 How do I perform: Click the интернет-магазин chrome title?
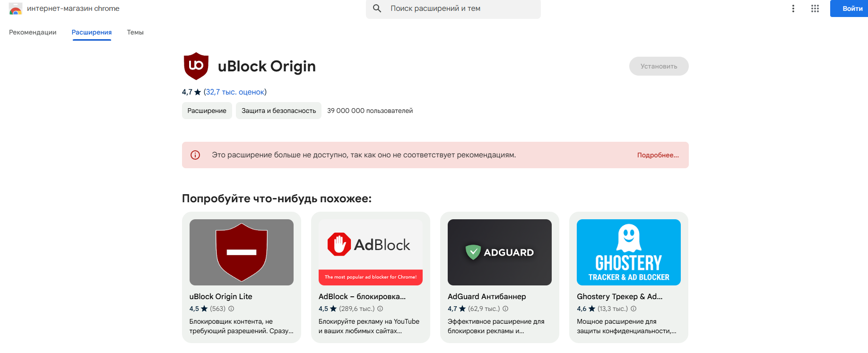coord(73,9)
